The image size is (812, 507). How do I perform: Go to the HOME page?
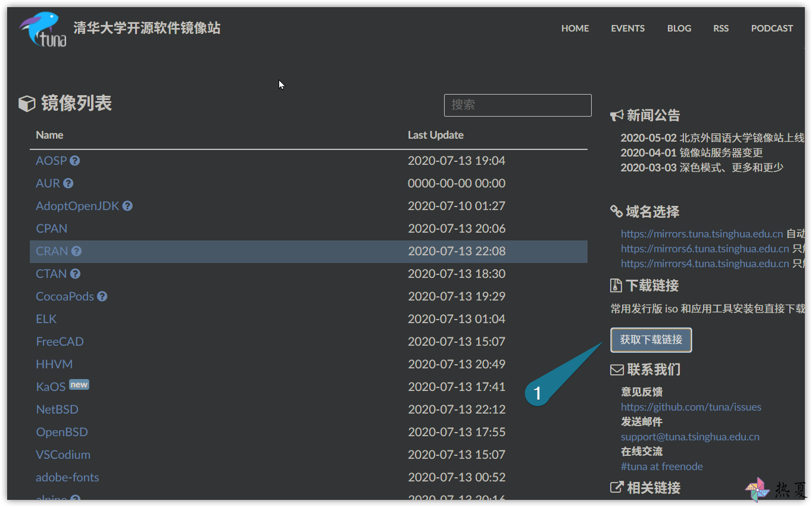575,28
